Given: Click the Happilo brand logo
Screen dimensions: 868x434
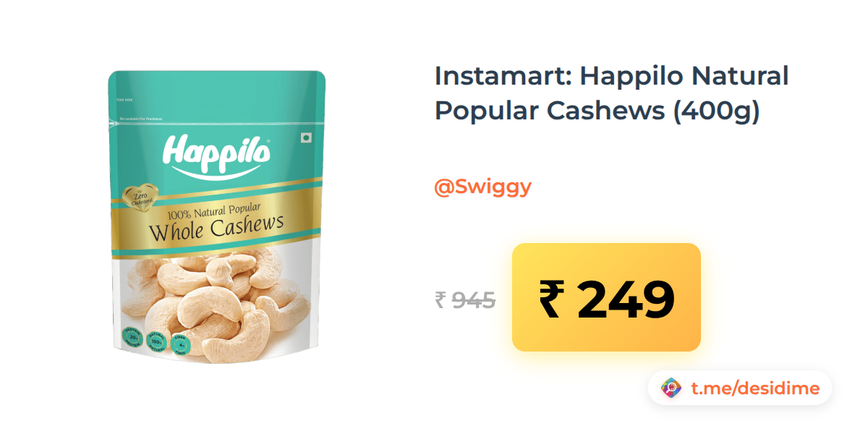Looking at the screenshot, I should click(217, 154).
